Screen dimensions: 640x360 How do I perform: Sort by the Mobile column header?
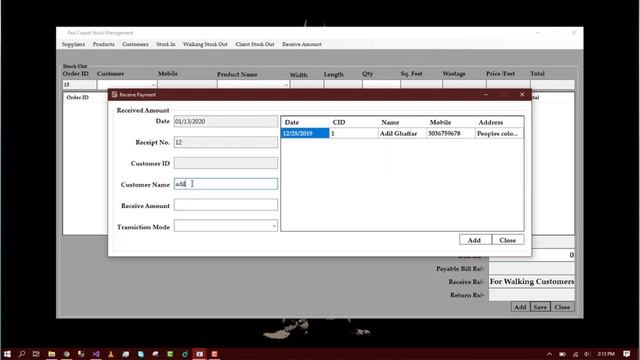point(451,122)
